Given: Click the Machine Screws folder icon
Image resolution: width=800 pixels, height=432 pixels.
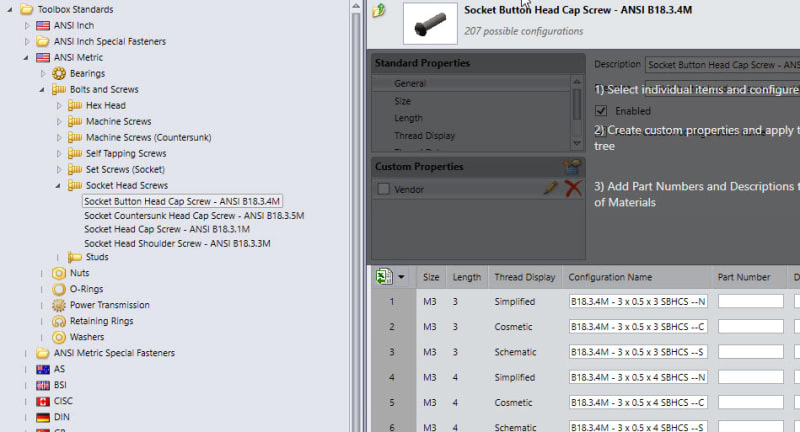Looking at the screenshot, I should pos(74,121).
